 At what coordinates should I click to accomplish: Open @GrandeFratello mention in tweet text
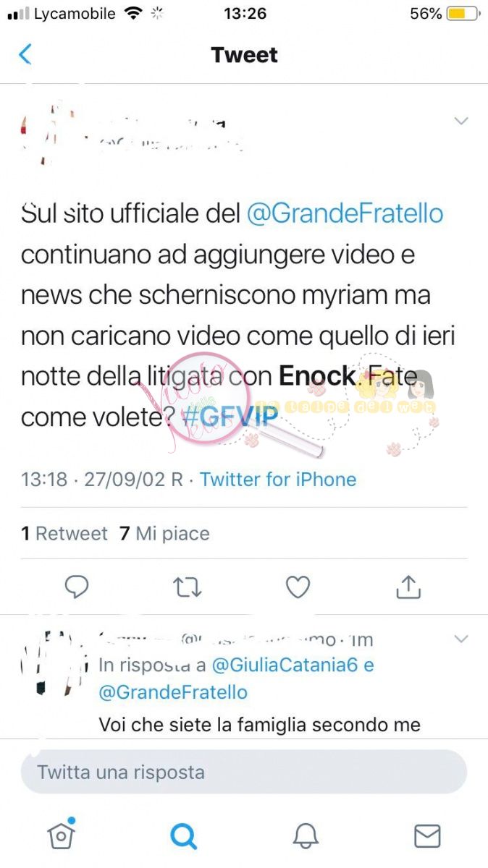(x=345, y=214)
